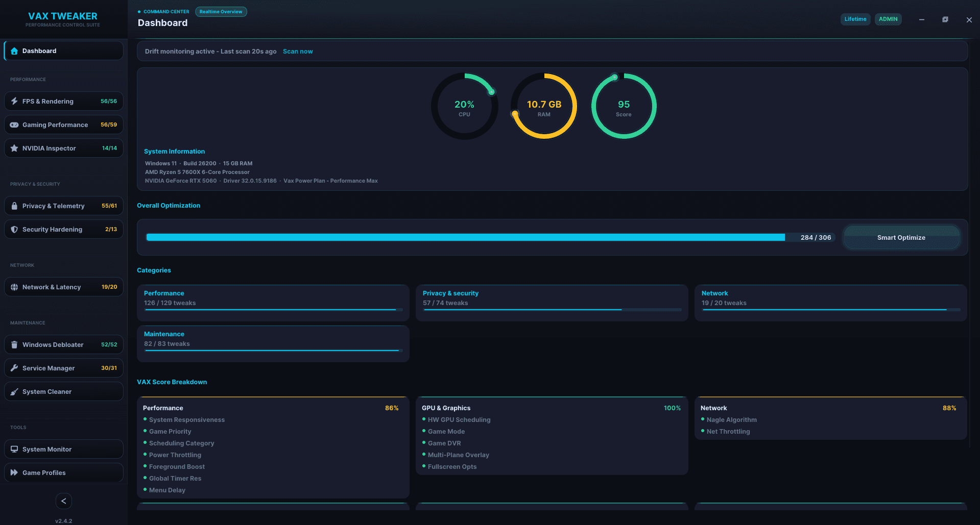Open the ADMIN menu in the header

click(888, 19)
